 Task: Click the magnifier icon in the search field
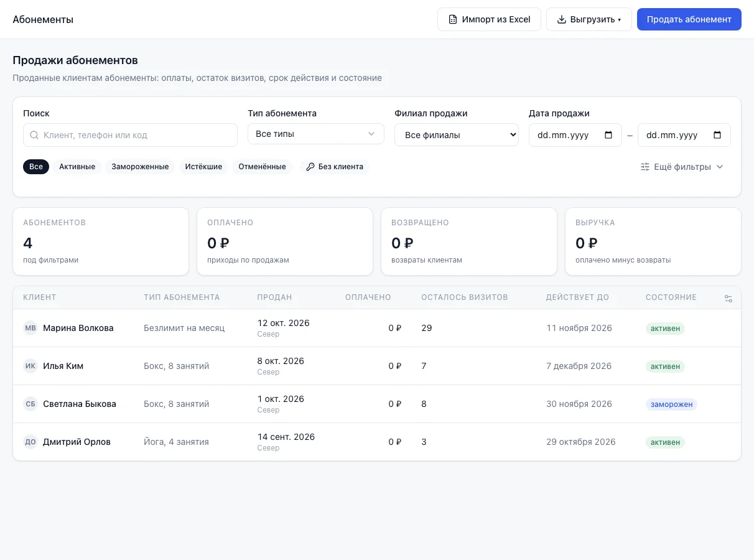(x=35, y=135)
